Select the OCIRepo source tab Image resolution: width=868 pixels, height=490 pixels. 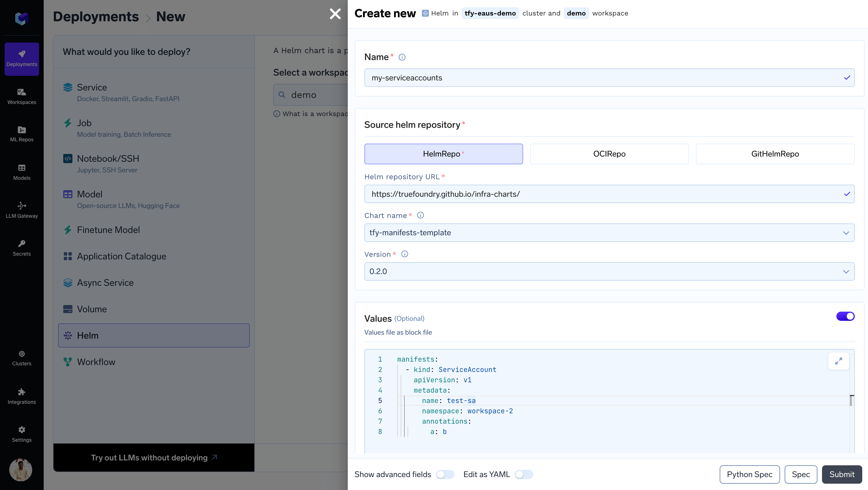[609, 154]
